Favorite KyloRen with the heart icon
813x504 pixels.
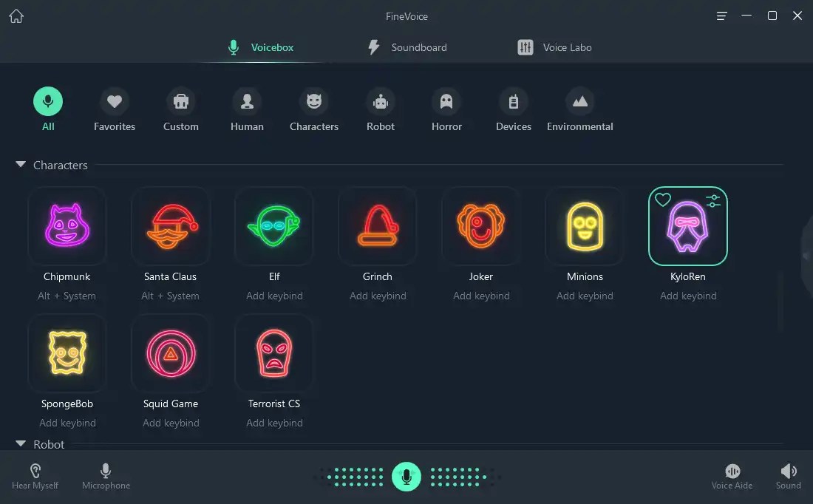click(663, 200)
